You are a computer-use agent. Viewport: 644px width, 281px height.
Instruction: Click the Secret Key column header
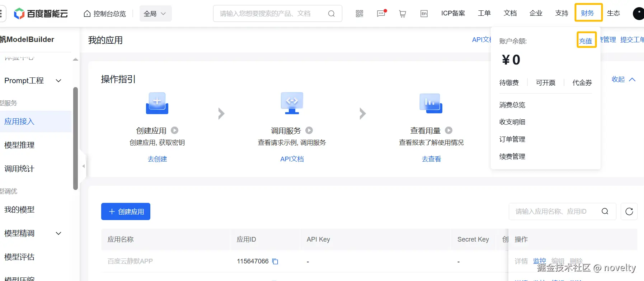tap(473, 239)
